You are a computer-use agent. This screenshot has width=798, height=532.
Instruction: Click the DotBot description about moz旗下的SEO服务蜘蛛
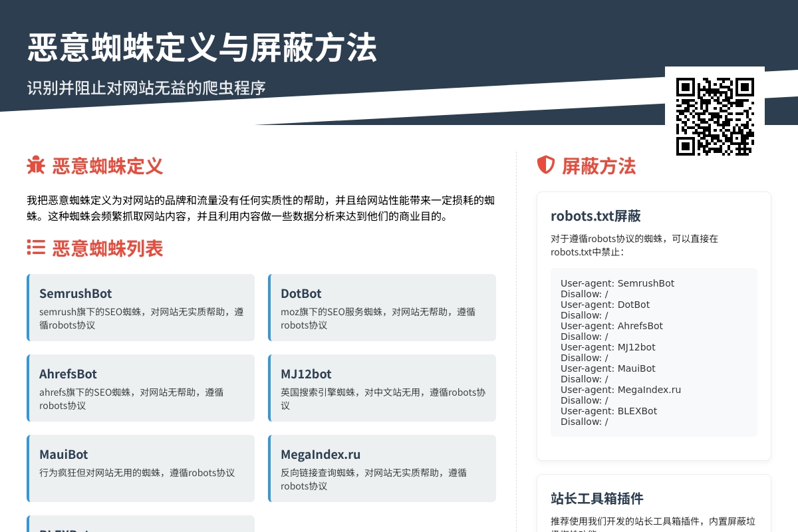378,318
